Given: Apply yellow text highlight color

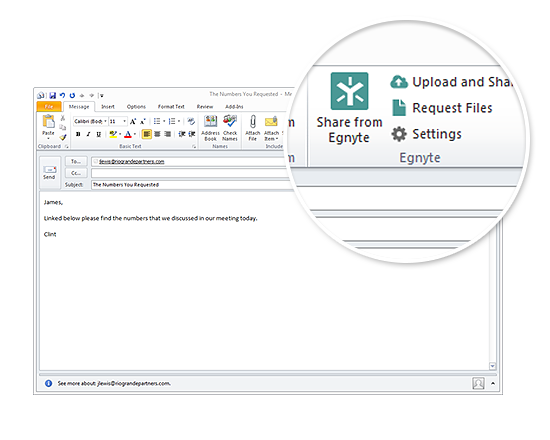Looking at the screenshot, I should 113,134.
